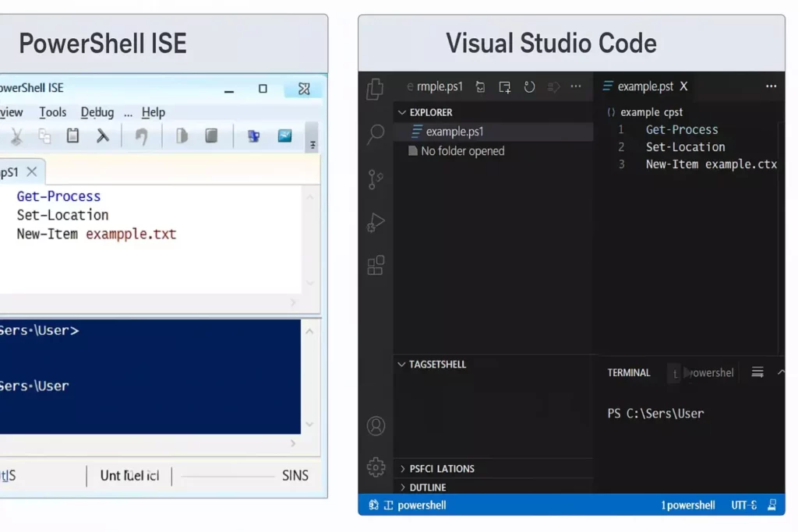This screenshot has height=532, width=798.
Task: Click 'SINS' in the ISE status bar
Action: [295, 476]
